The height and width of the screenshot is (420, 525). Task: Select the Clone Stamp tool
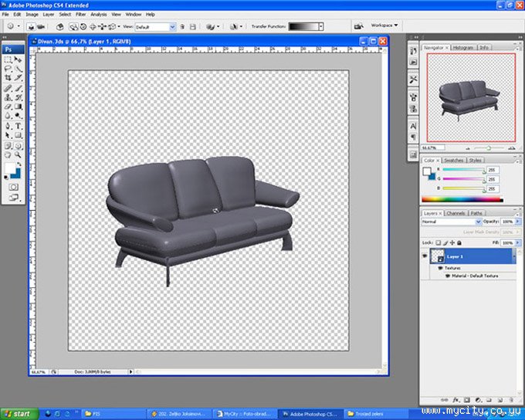[x=8, y=97]
